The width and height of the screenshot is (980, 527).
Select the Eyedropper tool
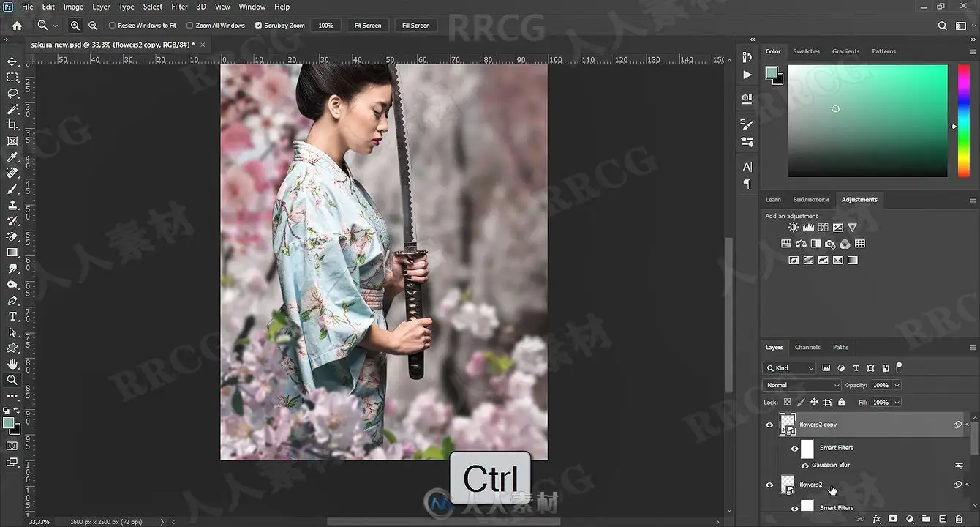click(12, 157)
